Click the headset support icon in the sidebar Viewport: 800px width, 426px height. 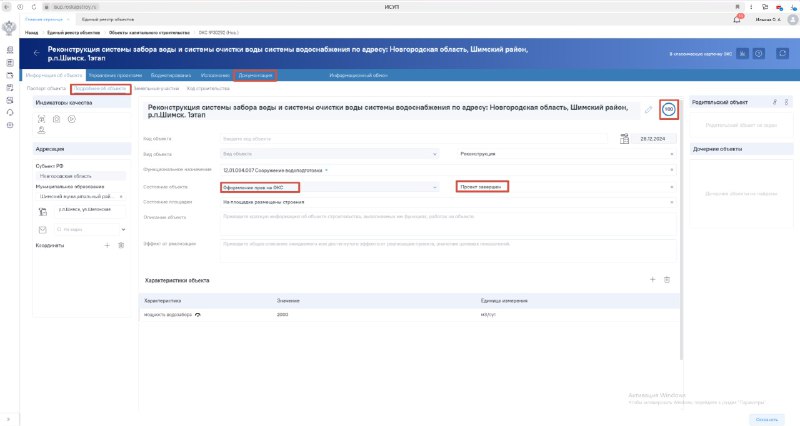point(10,113)
